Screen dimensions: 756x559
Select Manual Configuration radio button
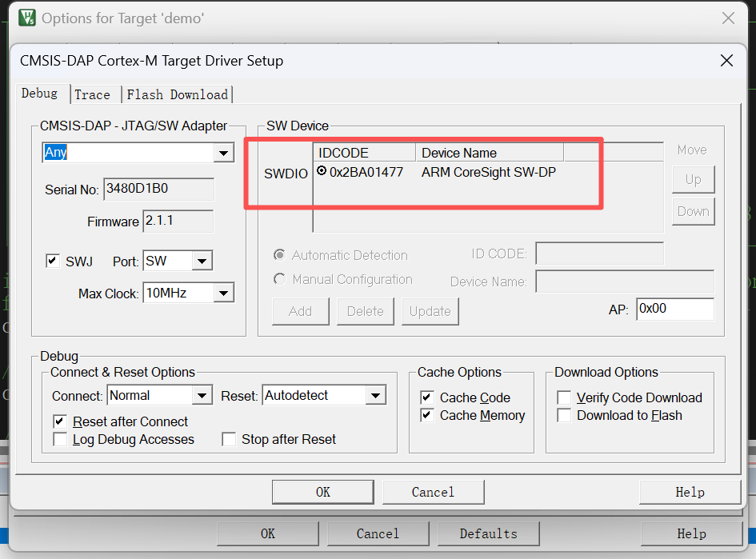pos(279,279)
